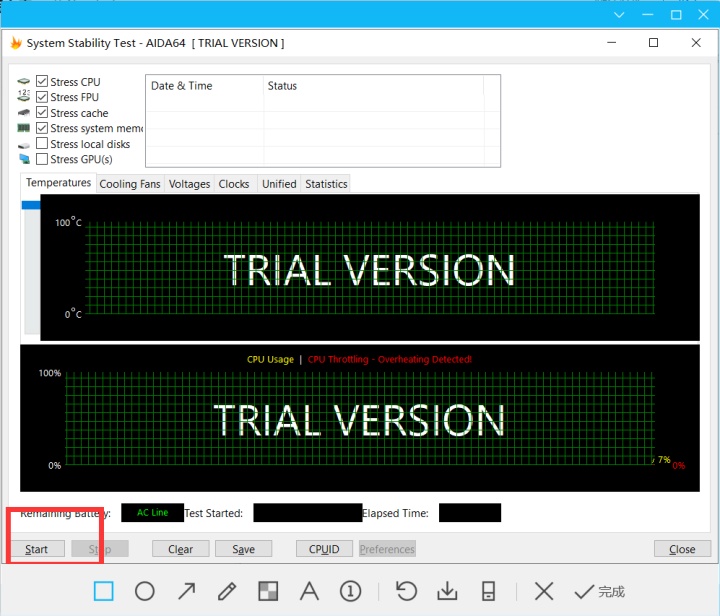Click the RAM module icon beside Stress system memory
Viewport: 720px width, 616px height.
coord(23,128)
